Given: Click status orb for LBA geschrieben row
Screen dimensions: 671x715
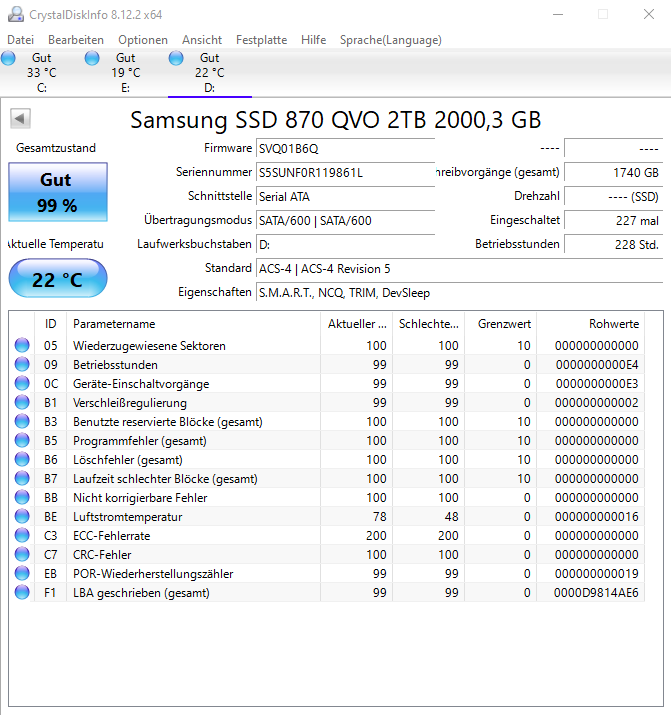Looking at the screenshot, I should coord(22,592).
